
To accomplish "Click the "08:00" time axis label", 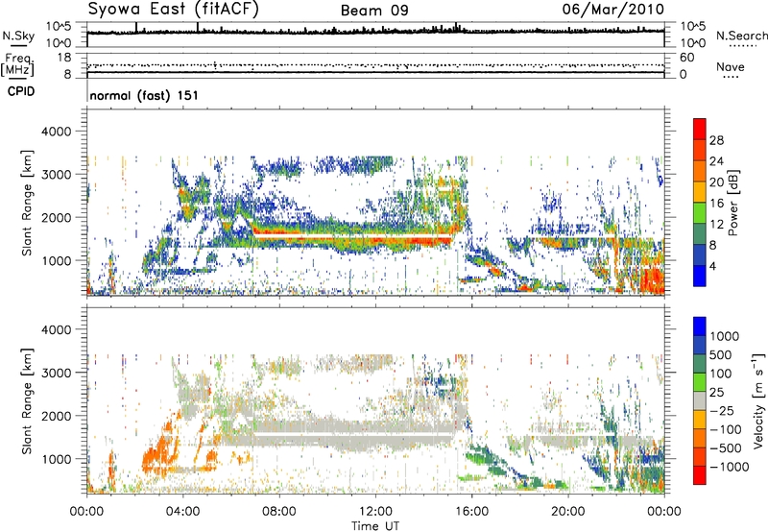I will [x=279, y=512].
